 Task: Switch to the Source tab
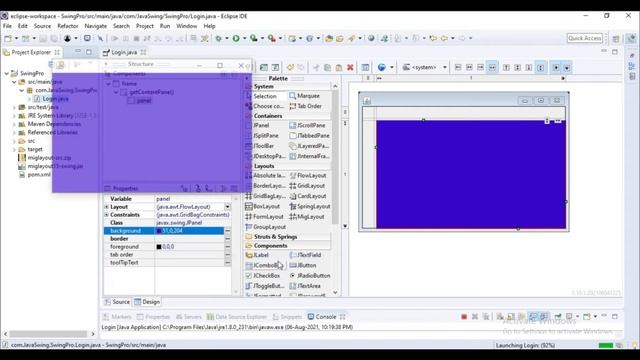(x=117, y=302)
